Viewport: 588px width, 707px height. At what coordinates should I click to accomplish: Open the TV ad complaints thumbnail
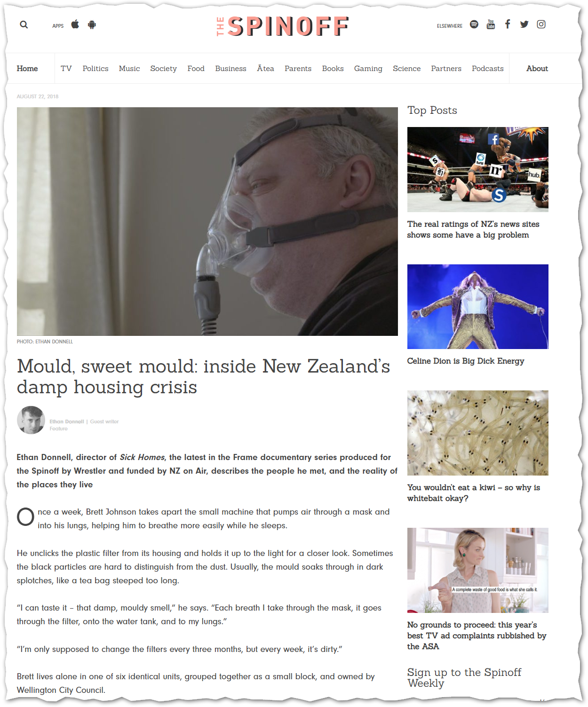(478, 570)
